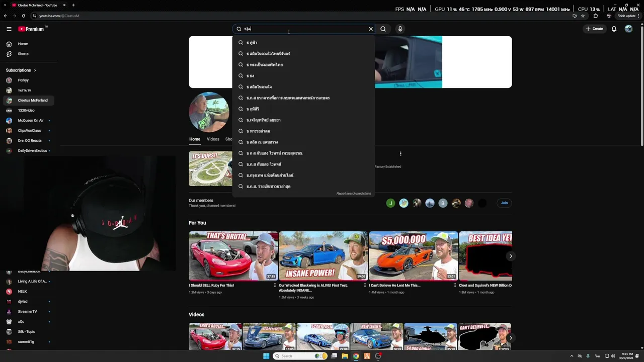
Task: Start voice search with microphone icon
Action: (x=400, y=29)
